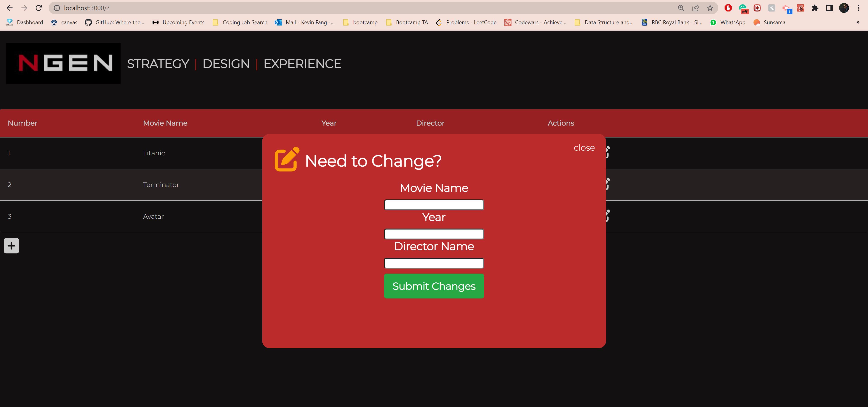Focus the Movie Name input field
Screen dimensions: 868x407
coord(434,204)
